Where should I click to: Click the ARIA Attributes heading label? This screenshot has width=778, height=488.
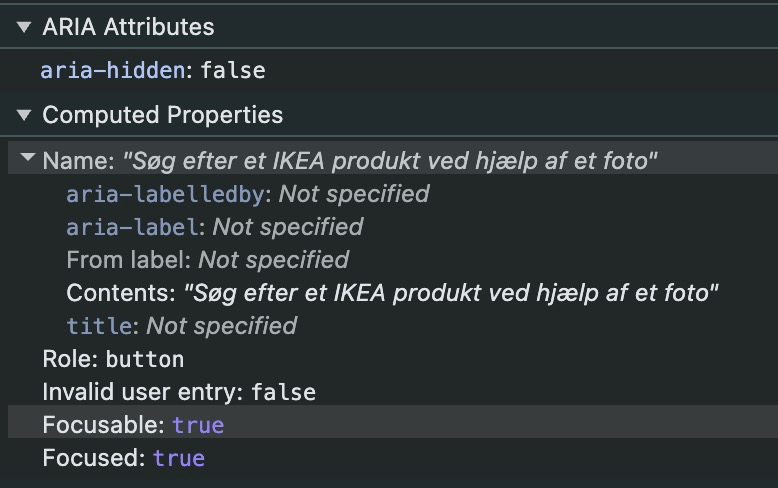129,27
